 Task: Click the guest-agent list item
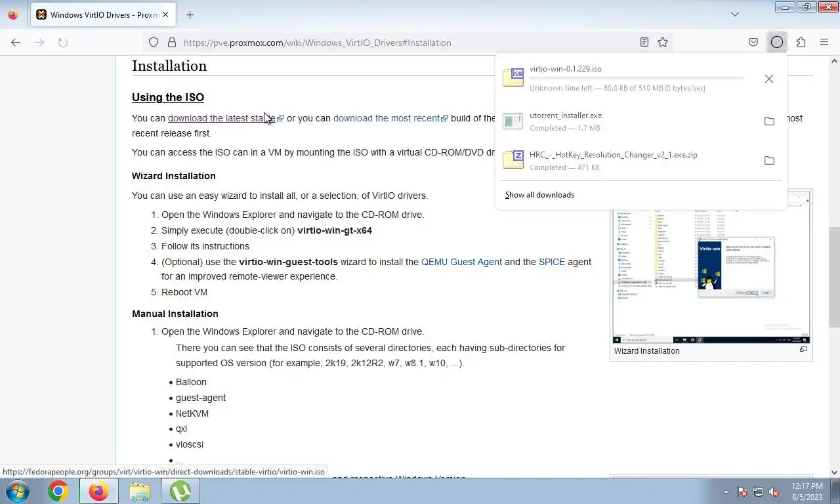click(x=201, y=398)
